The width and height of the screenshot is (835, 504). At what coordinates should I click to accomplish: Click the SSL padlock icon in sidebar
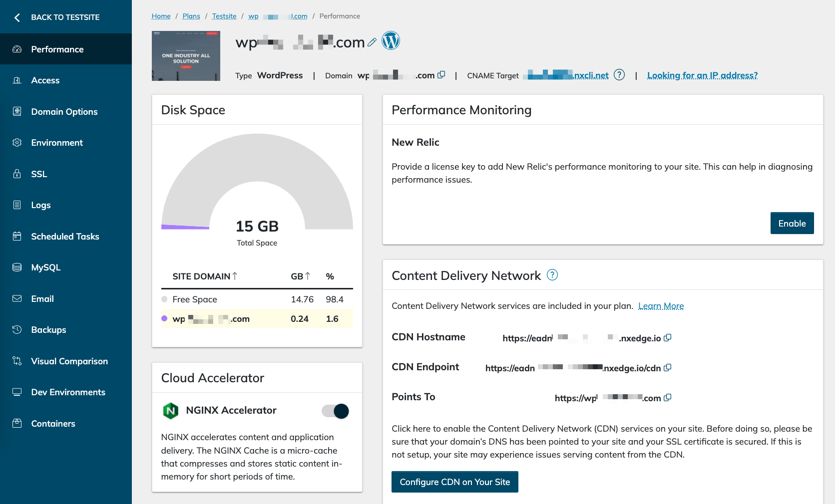pyautogui.click(x=17, y=174)
